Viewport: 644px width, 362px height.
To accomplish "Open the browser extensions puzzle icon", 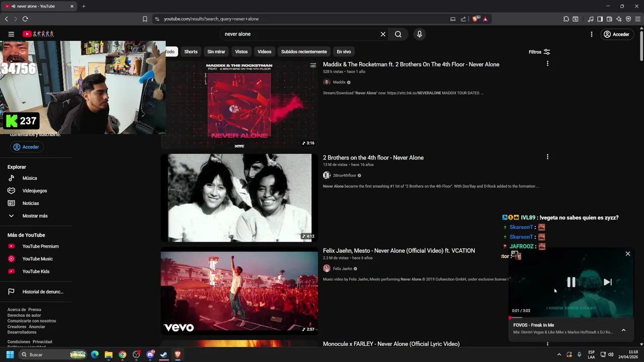I will pos(566,19).
